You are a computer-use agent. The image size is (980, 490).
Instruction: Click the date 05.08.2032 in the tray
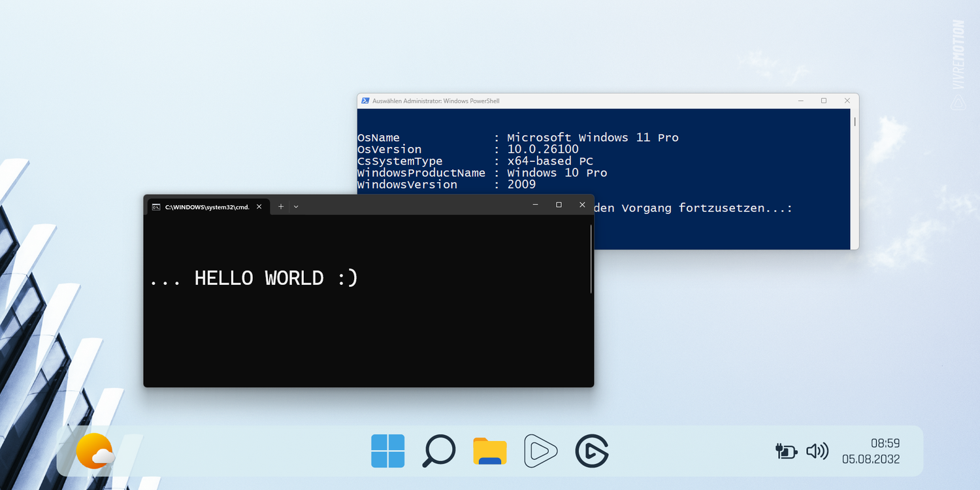[x=871, y=459]
